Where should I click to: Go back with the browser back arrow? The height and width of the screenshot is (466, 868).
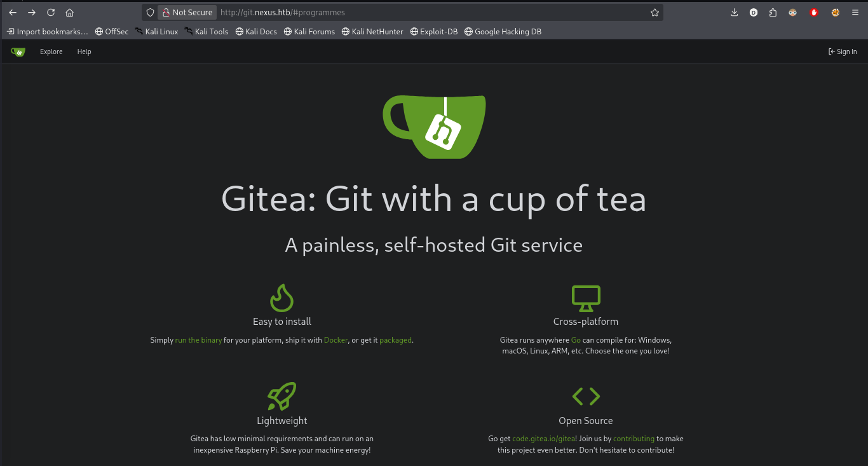13,12
